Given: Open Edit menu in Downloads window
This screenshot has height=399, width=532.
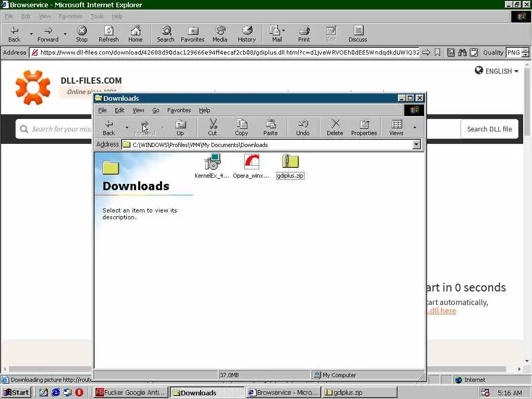Looking at the screenshot, I should [x=119, y=110].
